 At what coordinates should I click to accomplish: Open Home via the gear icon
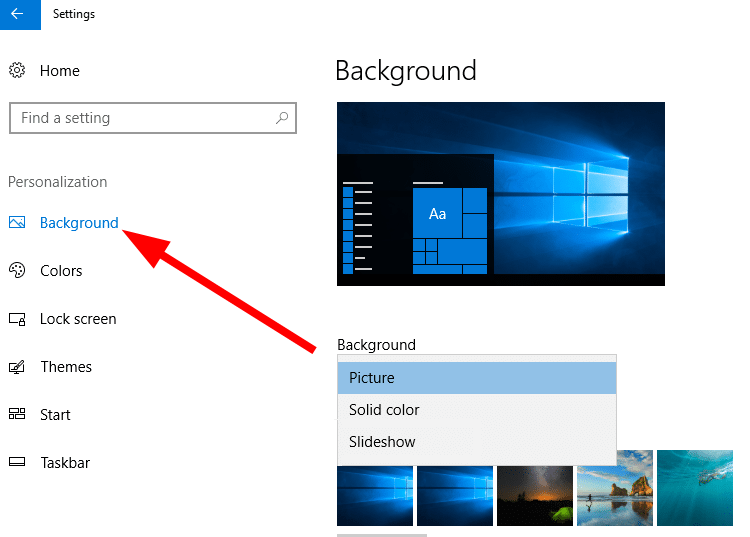point(17,70)
